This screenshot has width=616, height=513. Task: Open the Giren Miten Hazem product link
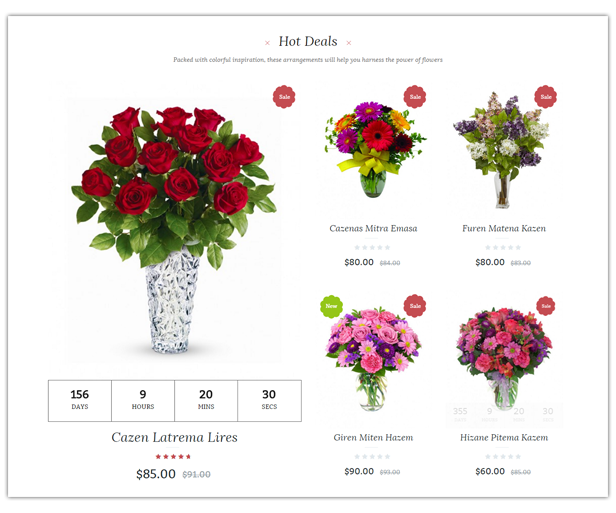[373, 438]
